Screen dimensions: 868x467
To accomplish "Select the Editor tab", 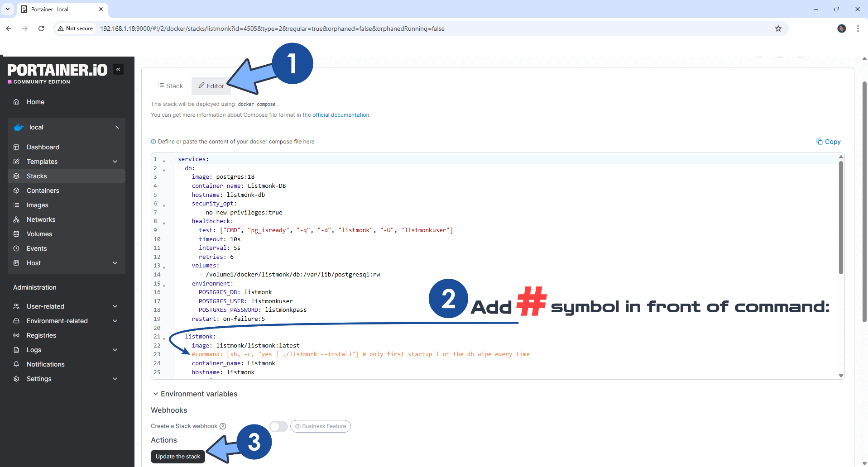I will (211, 86).
